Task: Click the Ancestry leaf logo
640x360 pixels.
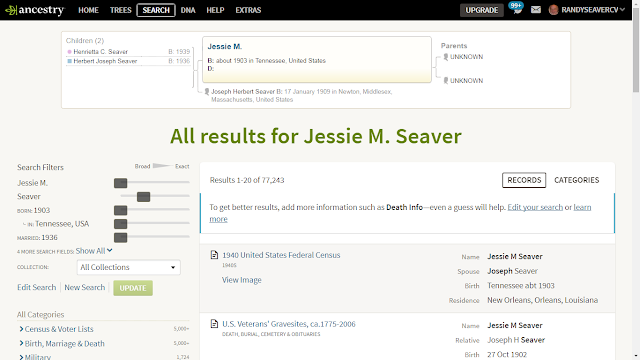Action: (x=11, y=10)
